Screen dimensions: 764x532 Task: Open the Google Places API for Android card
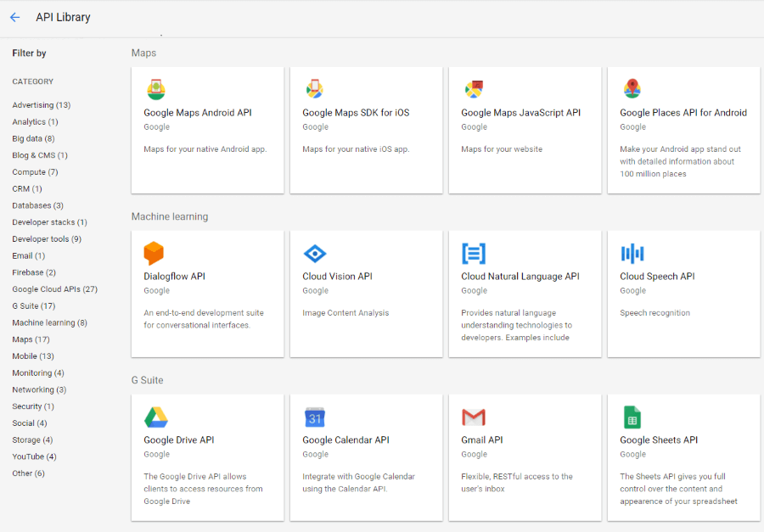683,129
